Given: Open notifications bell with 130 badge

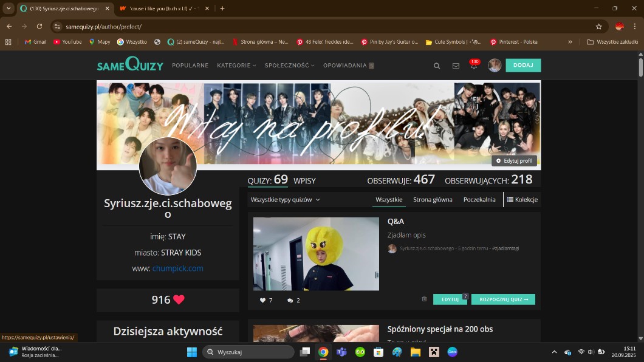Looking at the screenshot, I should pos(474,66).
